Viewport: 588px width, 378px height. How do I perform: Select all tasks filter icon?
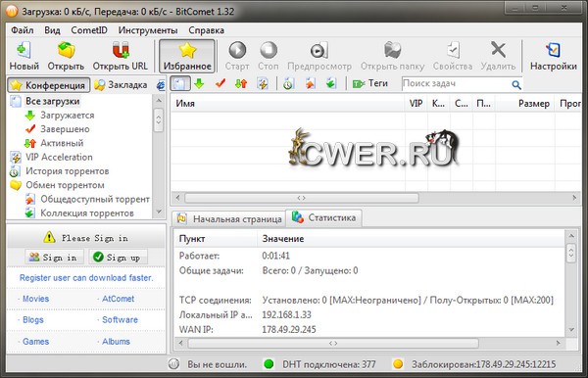tap(180, 83)
